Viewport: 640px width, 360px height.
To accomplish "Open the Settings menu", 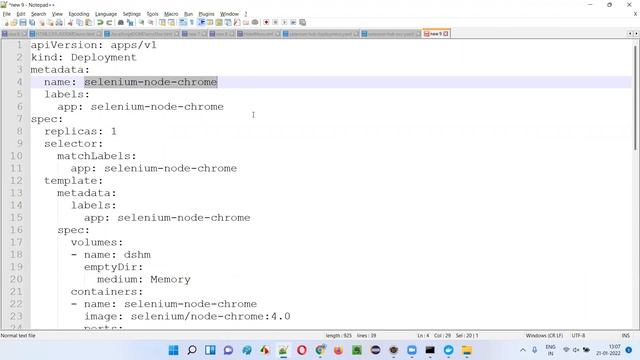I will [131, 14].
